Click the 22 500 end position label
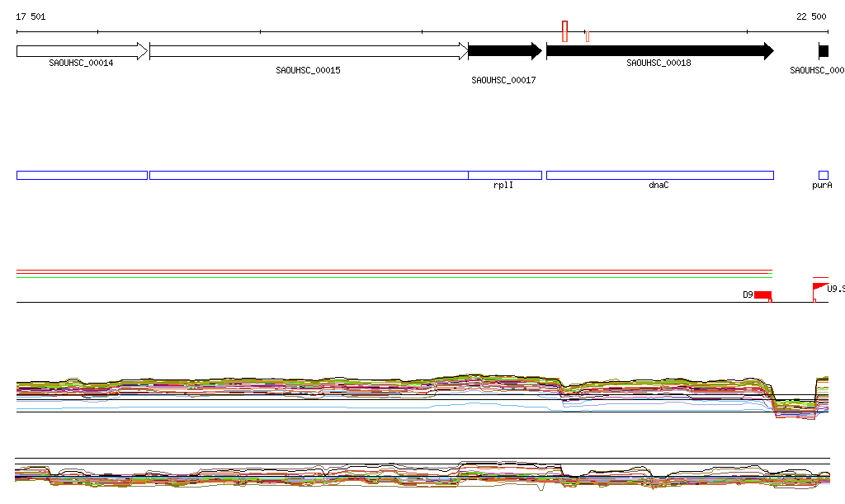845x504 pixels. click(x=810, y=16)
